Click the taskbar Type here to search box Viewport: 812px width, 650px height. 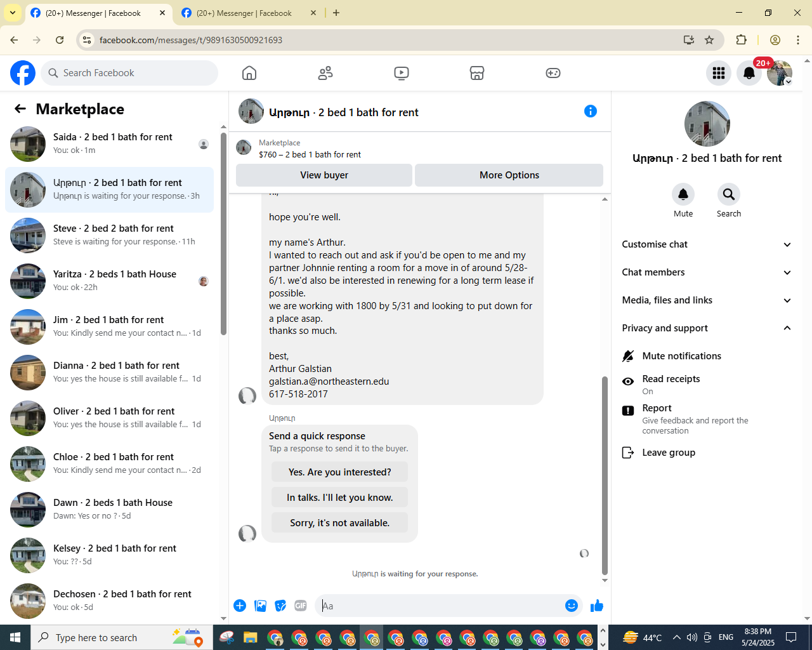pyautogui.click(x=121, y=637)
